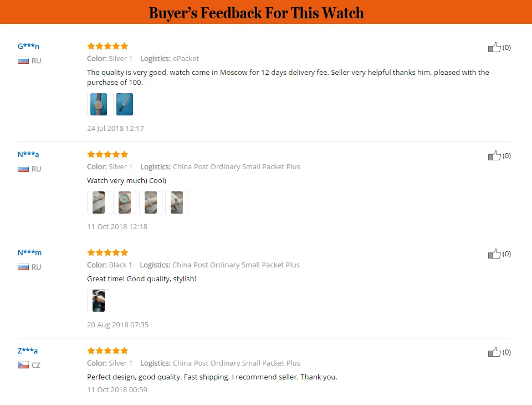Open N***a's second review photo

pos(125,202)
